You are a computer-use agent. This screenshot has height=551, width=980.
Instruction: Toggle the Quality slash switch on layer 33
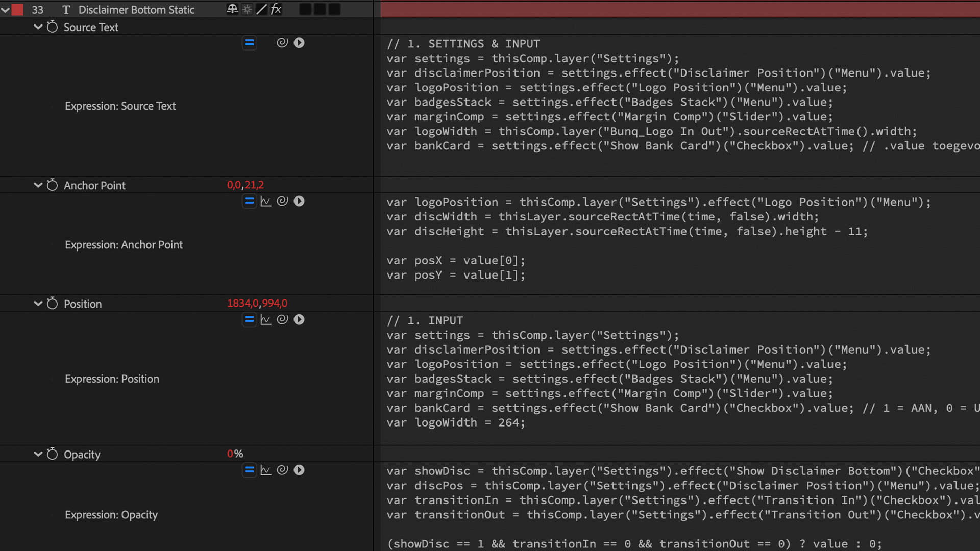click(x=261, y=9)
